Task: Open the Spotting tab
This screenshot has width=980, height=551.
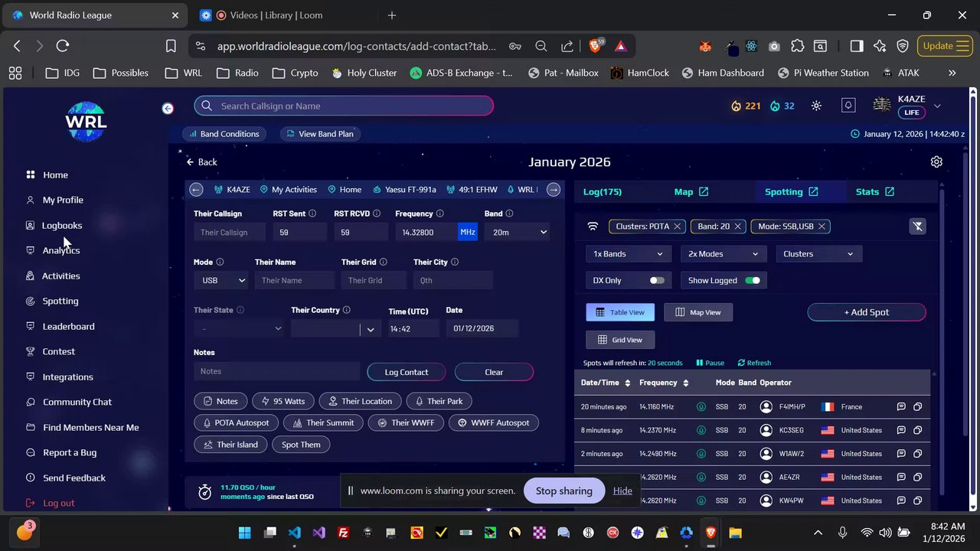Action: (792, 191)
